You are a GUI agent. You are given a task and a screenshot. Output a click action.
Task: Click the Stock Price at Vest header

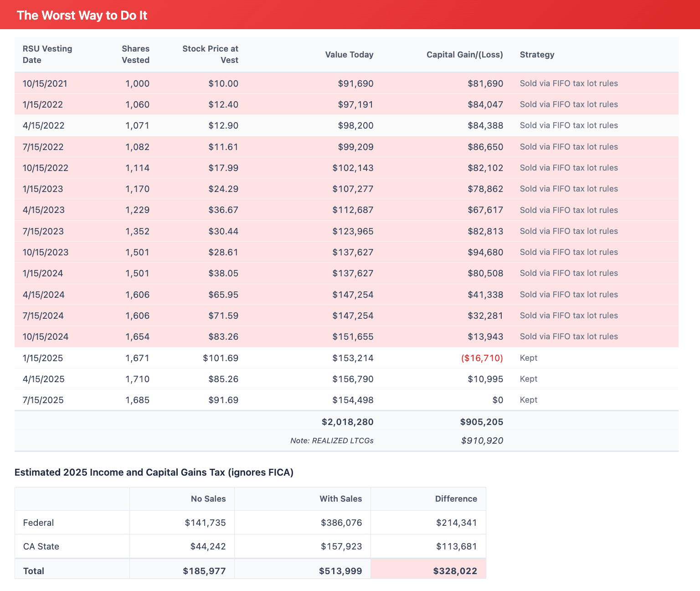pyautogui.click(x=211, y=54)
